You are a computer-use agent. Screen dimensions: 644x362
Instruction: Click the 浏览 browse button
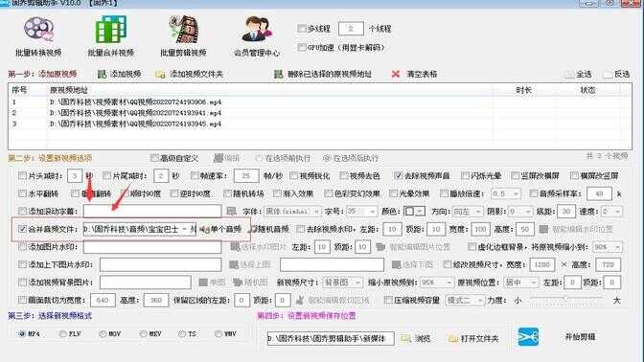coord(416,339)
